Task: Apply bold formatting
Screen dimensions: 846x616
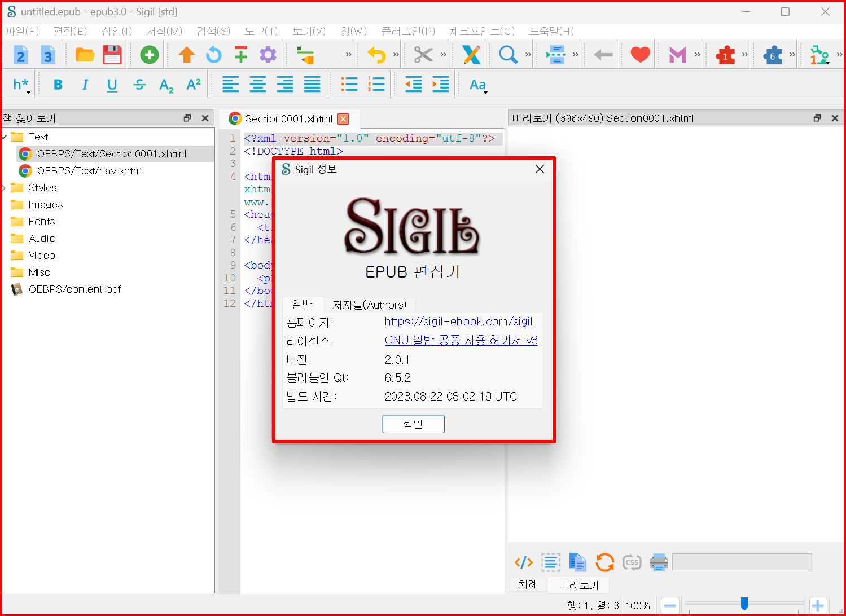Action: pos(58,85)
